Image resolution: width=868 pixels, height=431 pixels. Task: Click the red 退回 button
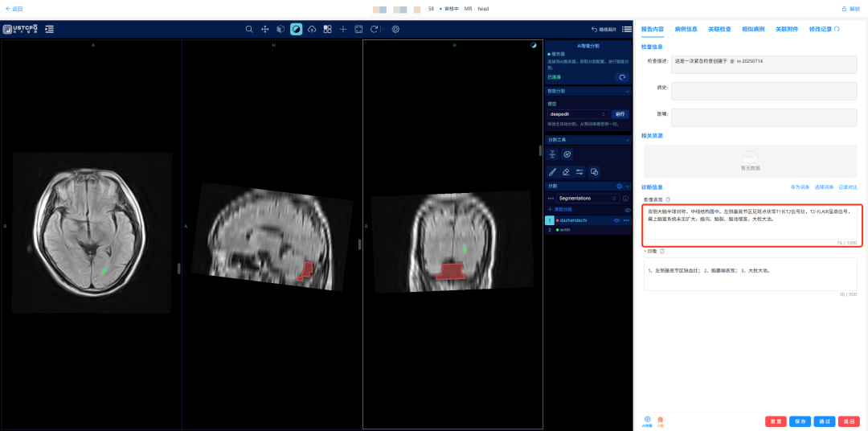pos(849,421)
